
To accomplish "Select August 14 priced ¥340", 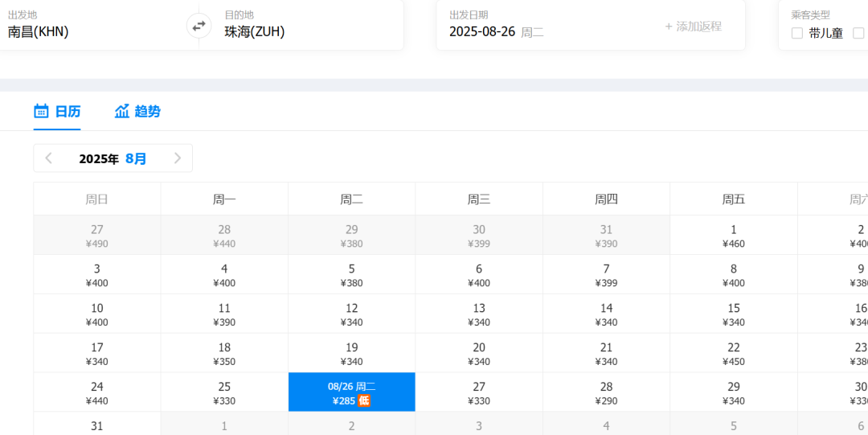I will tap(606, 314).
